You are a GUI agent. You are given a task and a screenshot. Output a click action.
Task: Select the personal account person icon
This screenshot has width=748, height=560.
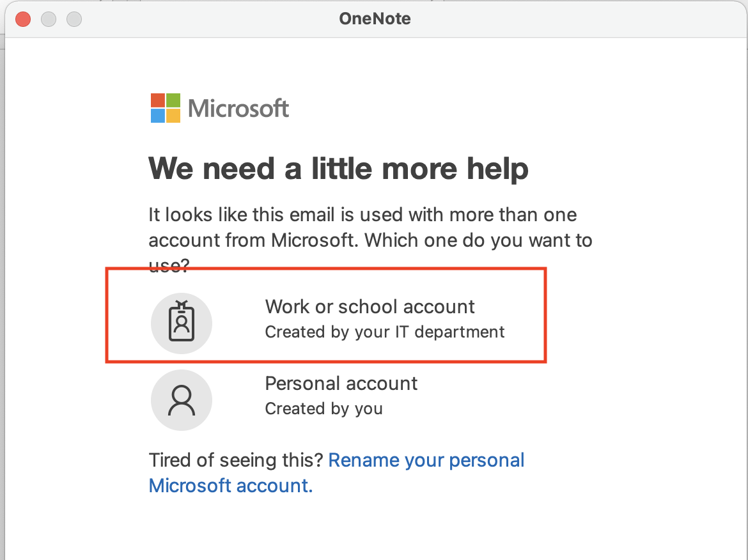point(182,400)
